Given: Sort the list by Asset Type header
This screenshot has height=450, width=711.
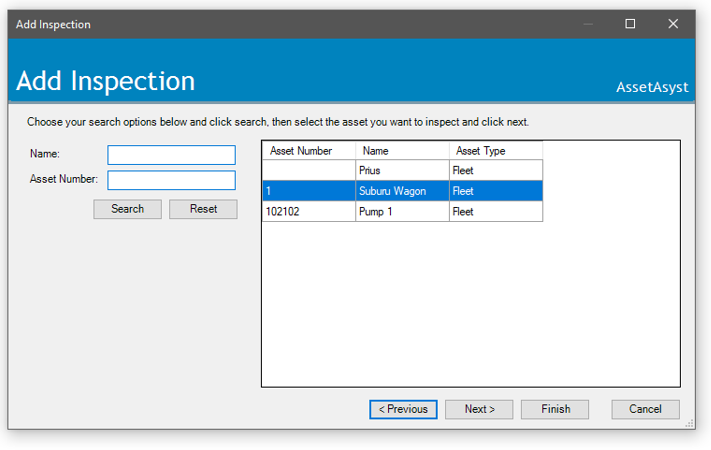Looking at the screenshot, I should tap(495, 151).
